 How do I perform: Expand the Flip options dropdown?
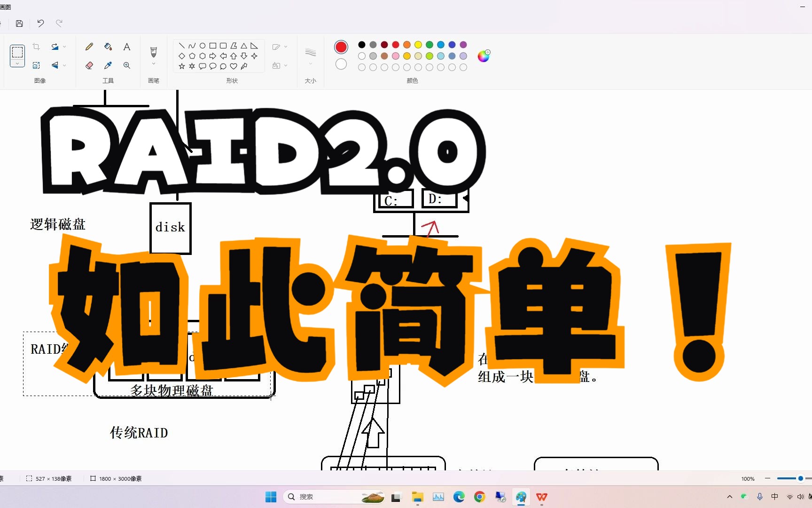click(x=64, y=65)
